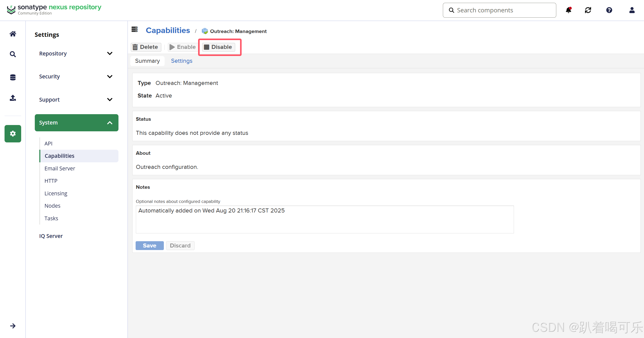Screen dimensions: 644x338
Task: Select the Settings gear icon in left rail
Action: pyautogui.click(x=13, y=134)
